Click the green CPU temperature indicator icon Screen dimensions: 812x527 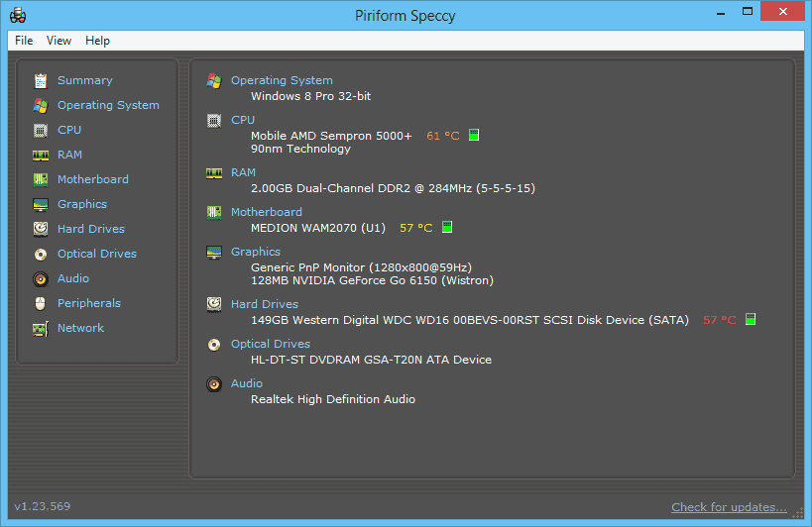pos(474,135)
